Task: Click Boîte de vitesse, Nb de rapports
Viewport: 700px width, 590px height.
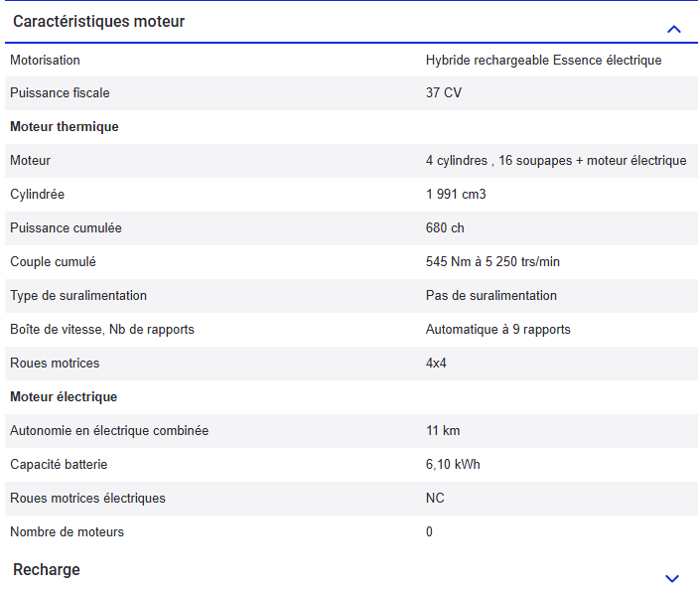Action: pyautogui.click(x=102, y=330)
